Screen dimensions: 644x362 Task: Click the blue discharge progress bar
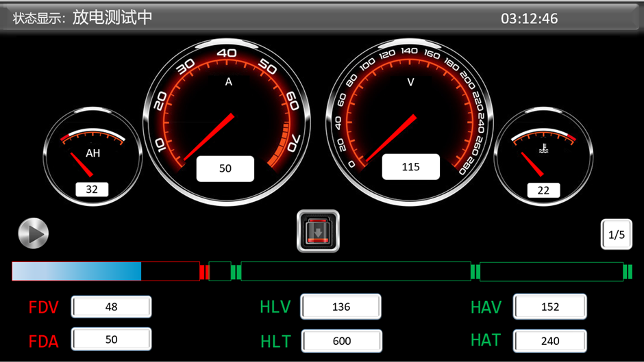[105, 272]
